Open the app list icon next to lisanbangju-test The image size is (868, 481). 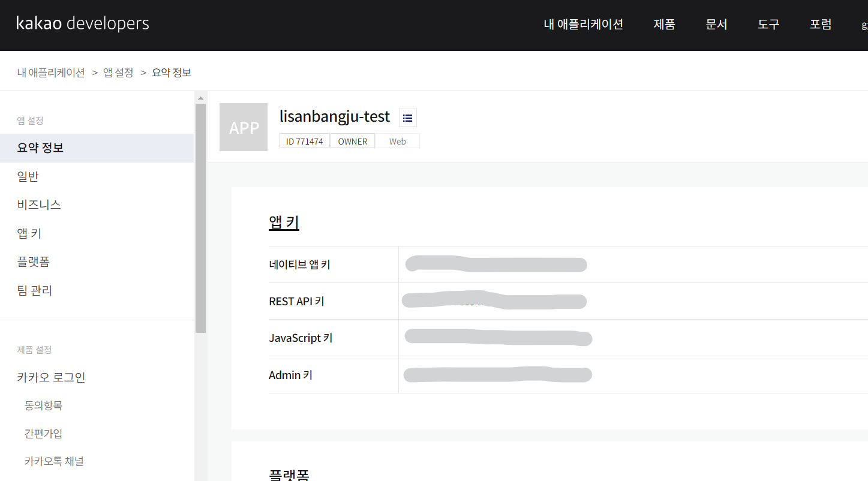pyautogui.click(x=408, y=118)
